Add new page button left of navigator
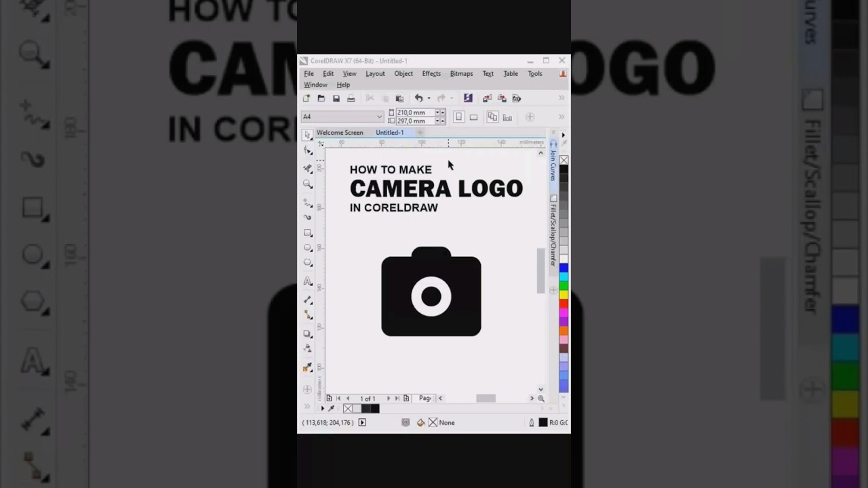868x488 pixels. tap(329, 399)
